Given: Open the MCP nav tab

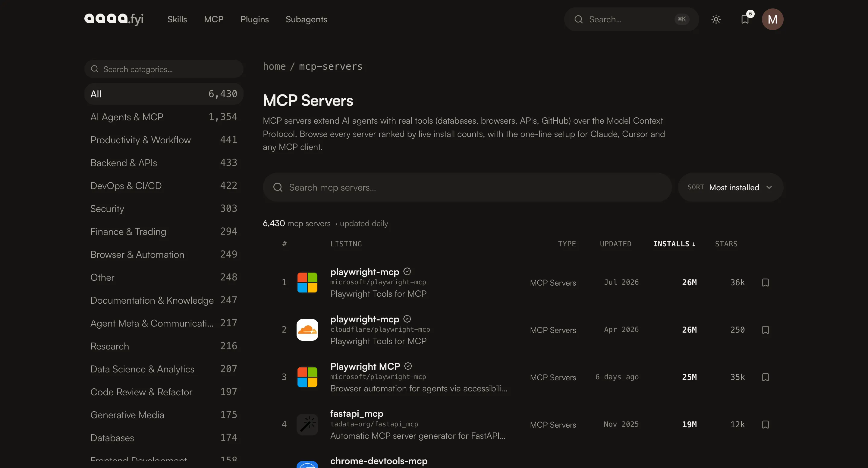Looking at the screenshot, I should pyautogui.click(x=214, y=19).
